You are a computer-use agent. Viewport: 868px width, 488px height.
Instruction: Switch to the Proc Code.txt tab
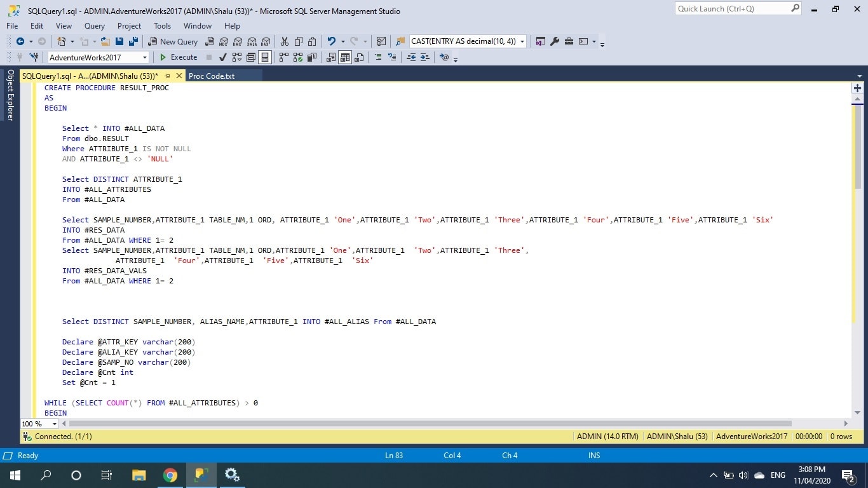(212, 76)
